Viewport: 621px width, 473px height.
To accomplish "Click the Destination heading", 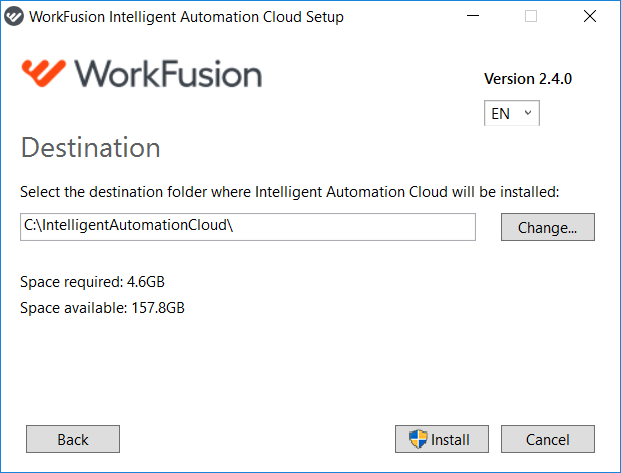I will click(x=91, y=148).
